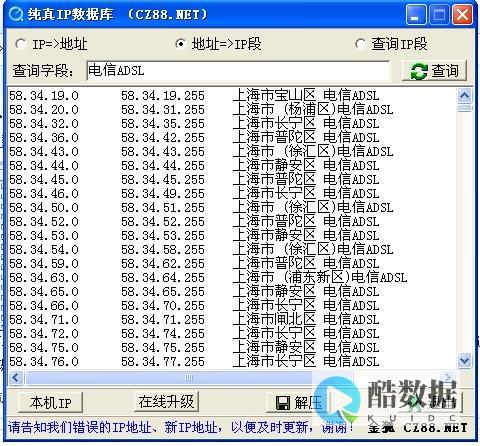Click the scroll down arrow in results list

click(464, 360)
